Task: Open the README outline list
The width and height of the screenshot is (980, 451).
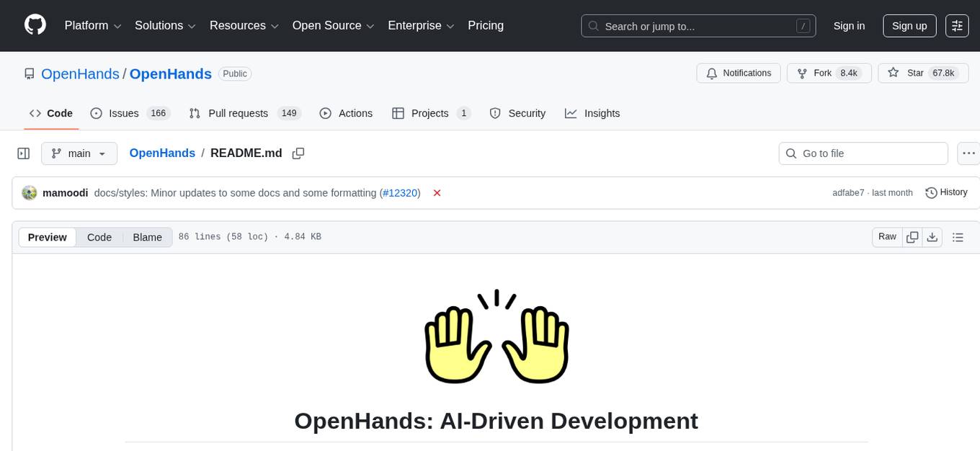Action: (958, 236)
